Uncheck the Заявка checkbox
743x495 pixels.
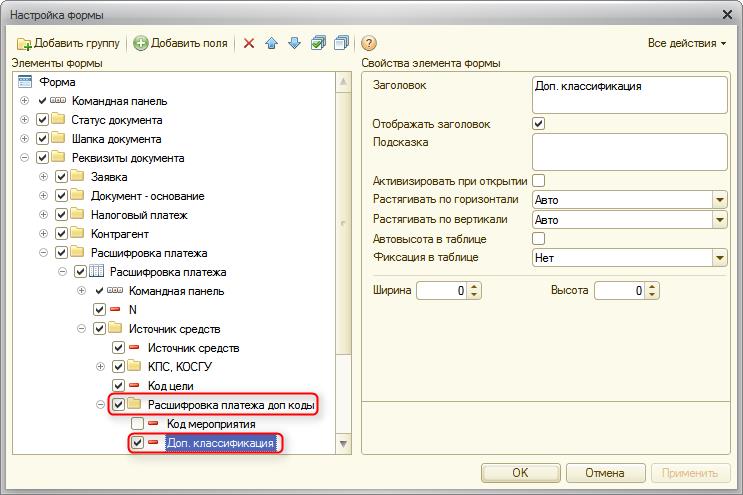tap(61, 177)
